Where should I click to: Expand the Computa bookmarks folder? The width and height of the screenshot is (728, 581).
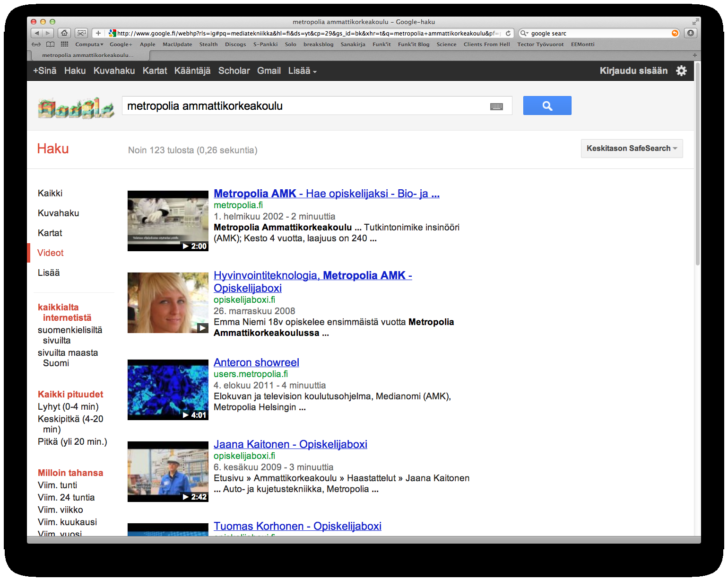click(89, 44)
